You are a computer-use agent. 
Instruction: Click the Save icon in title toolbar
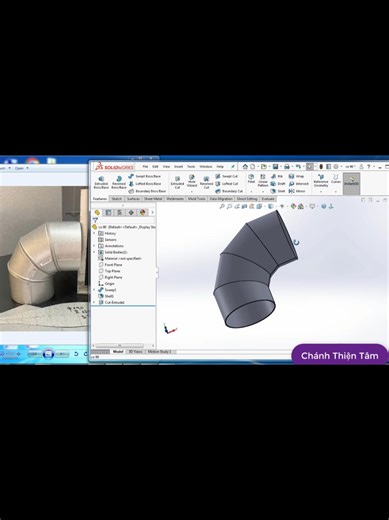[275, 166]
